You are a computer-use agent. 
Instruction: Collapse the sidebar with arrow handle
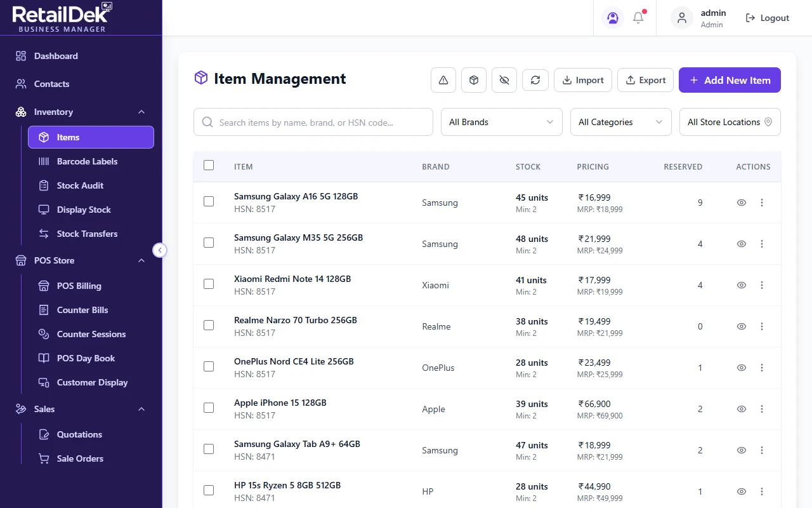(x=160, y=250)
